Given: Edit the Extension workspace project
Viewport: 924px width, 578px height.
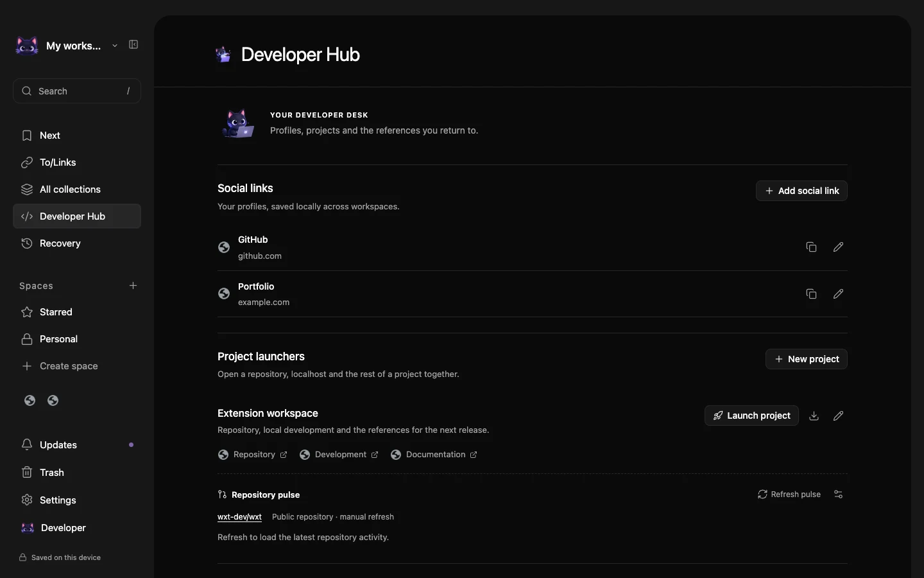Looking at the screenshot, I should tap(838, 416).
